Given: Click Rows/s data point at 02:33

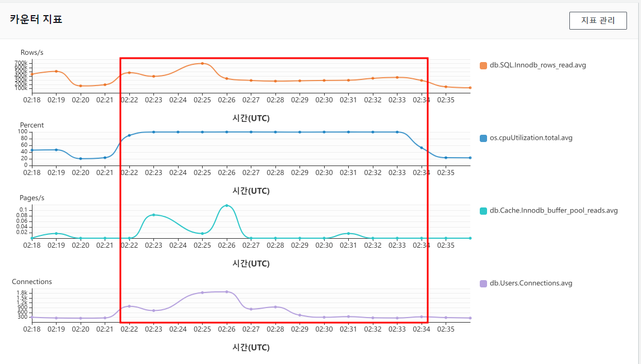Looking at the screenshot, I should (x=397, y=77).
